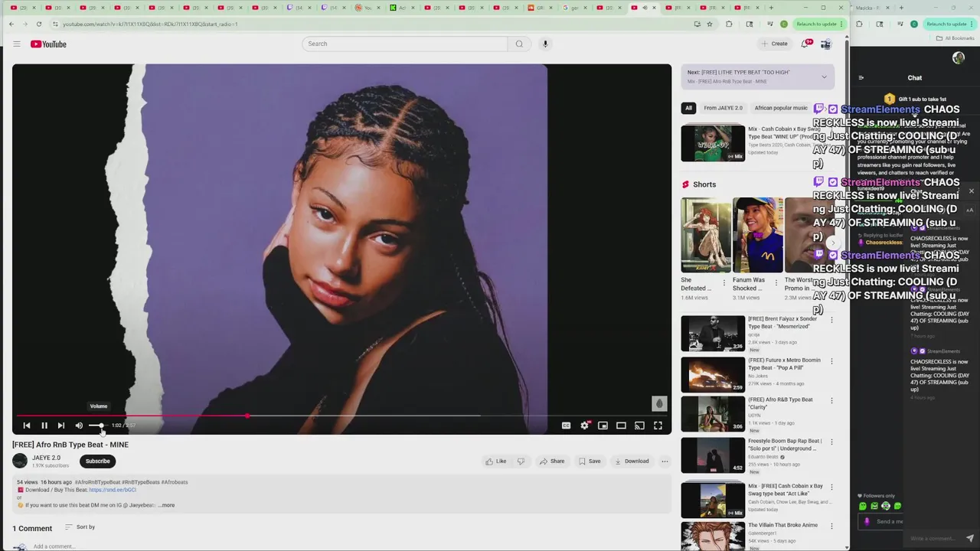Open options for Brent Faiyaz Mesmerized video
Viewport: 980px width, 551px height.
tap(831, 320)
